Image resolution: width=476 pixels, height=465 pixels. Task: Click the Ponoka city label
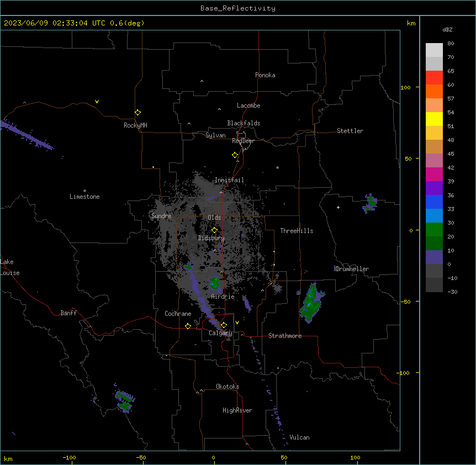[x=265, y=75]
